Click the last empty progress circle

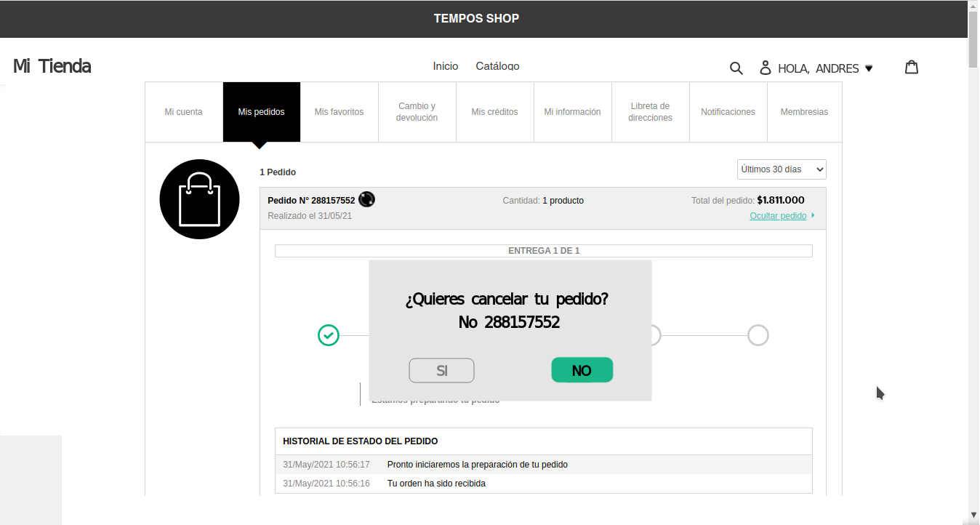[758, 335]
